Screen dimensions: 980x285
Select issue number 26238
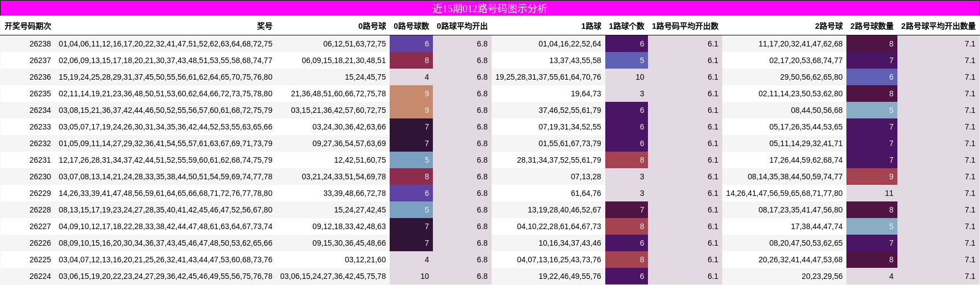coord(40,44)
